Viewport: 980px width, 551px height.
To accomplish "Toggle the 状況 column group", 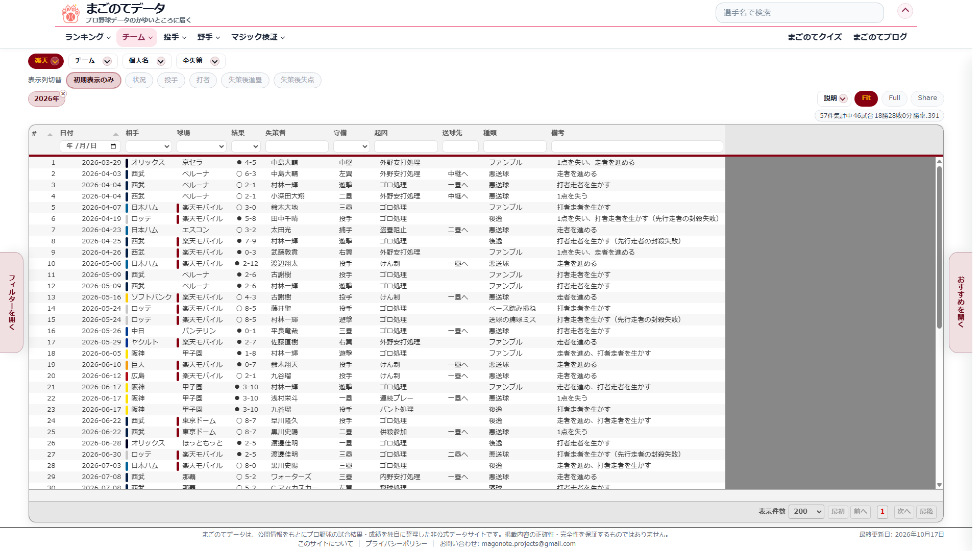I will (139, 80).
